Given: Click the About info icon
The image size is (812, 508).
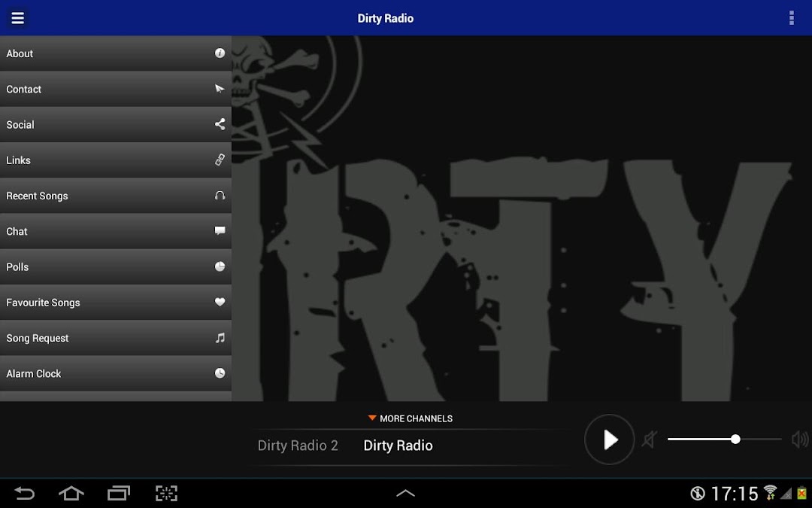Looking at the screenshot, I should [220, 53].
